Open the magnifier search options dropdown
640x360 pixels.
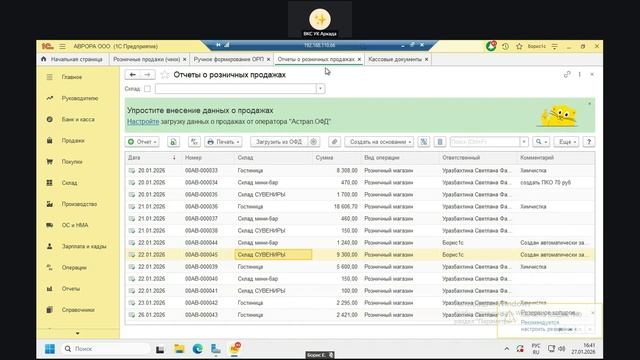click(542, 142)
